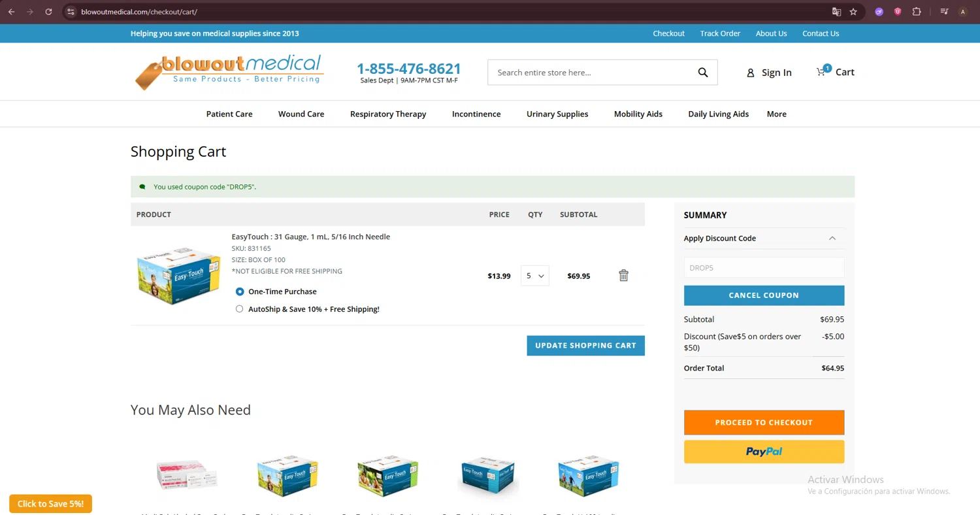Screen dimensions: 980x515
Task: Open Urinary Supplies menu
Action: click(557, 114)
